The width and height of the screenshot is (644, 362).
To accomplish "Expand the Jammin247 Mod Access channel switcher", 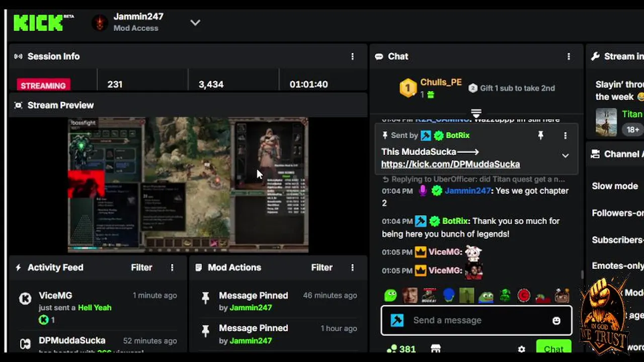I will pos(195,23).
